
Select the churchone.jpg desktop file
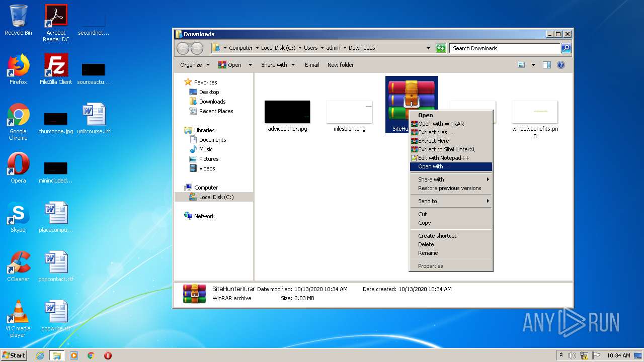[x=56, y=123]
